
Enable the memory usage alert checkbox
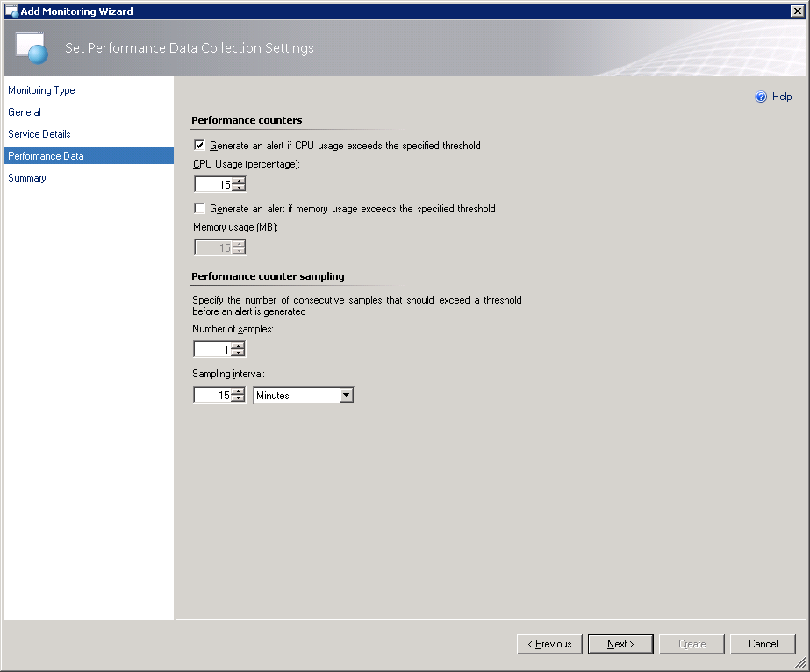199,209
